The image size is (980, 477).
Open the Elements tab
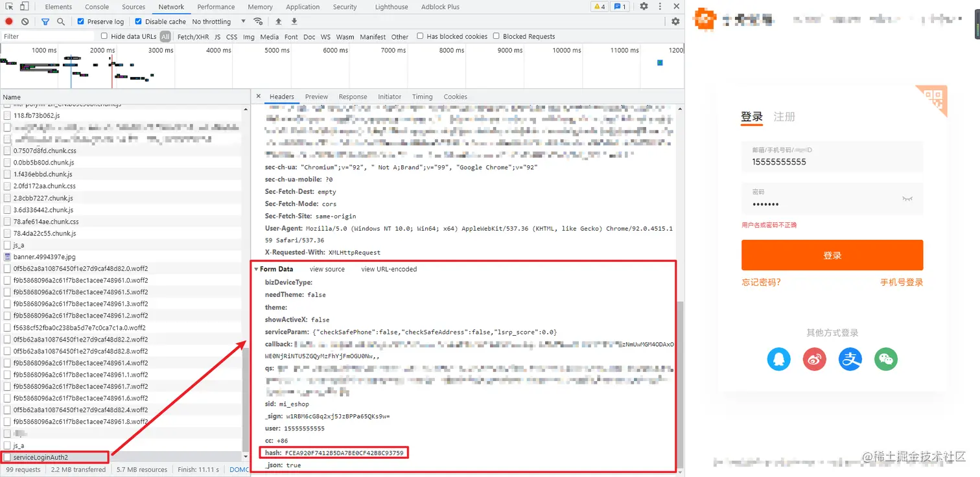point(58,6)
